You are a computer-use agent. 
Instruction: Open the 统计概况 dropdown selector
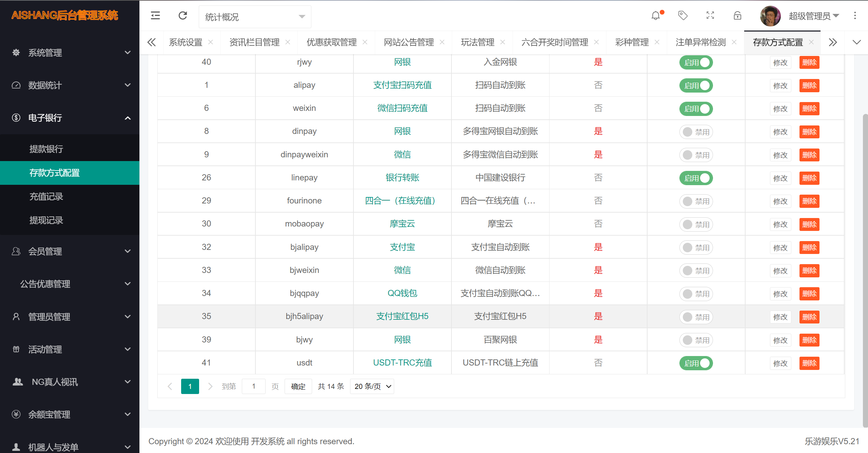(255, 17)
